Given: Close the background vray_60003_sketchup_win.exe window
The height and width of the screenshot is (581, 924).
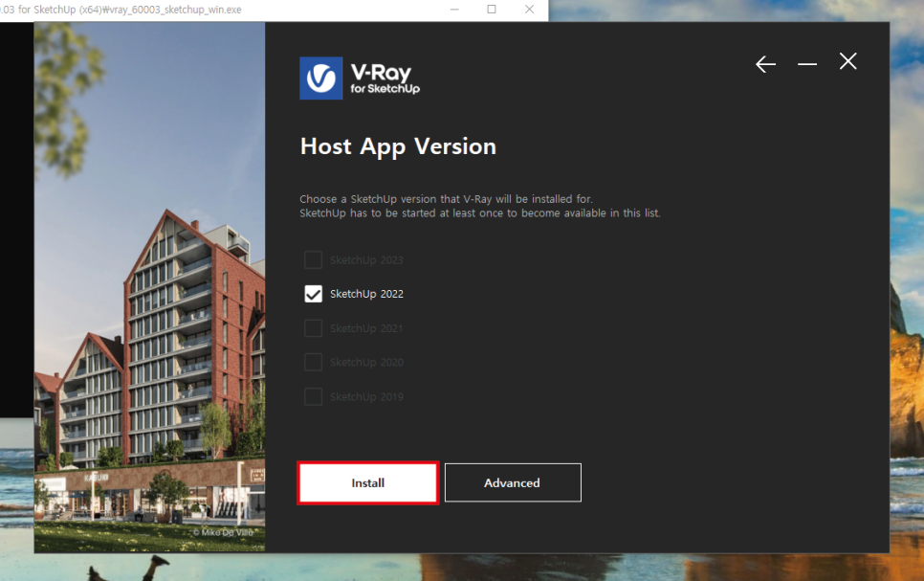Looking at the screenshot, I should (529, 10).
